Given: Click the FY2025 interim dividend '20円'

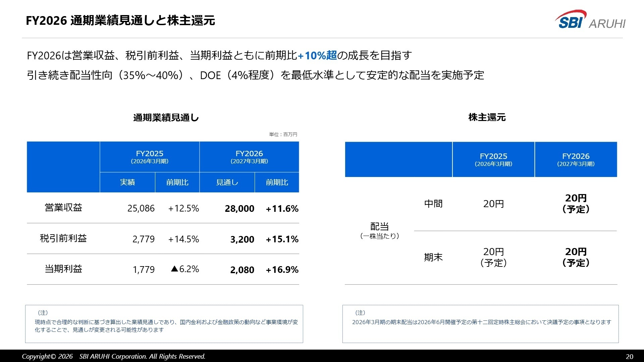Looking at the screenshot, I should pyautogui.click(x=493, y=204).
